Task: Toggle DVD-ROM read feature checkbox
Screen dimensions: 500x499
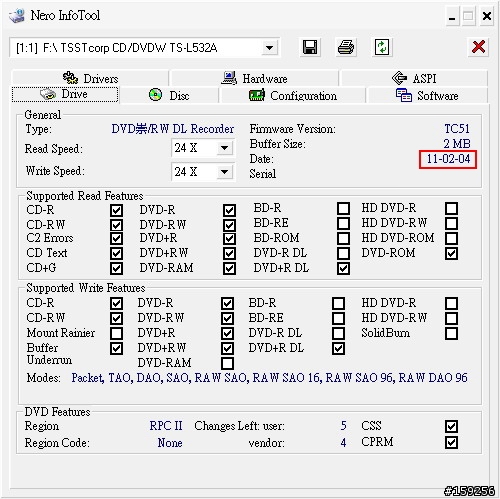Action: (x=451, y=253)
